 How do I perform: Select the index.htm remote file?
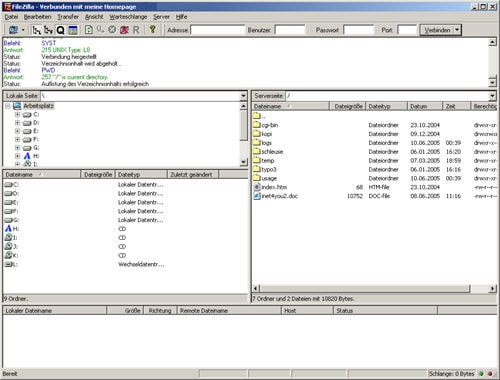pyautogui.click(x=274, y=187)
